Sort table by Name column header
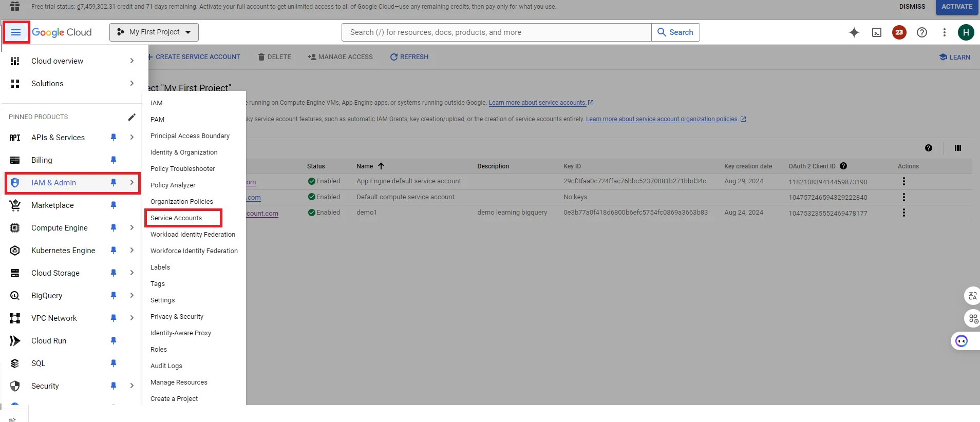The height and width of the screenshot is (422, 980). 365,166
